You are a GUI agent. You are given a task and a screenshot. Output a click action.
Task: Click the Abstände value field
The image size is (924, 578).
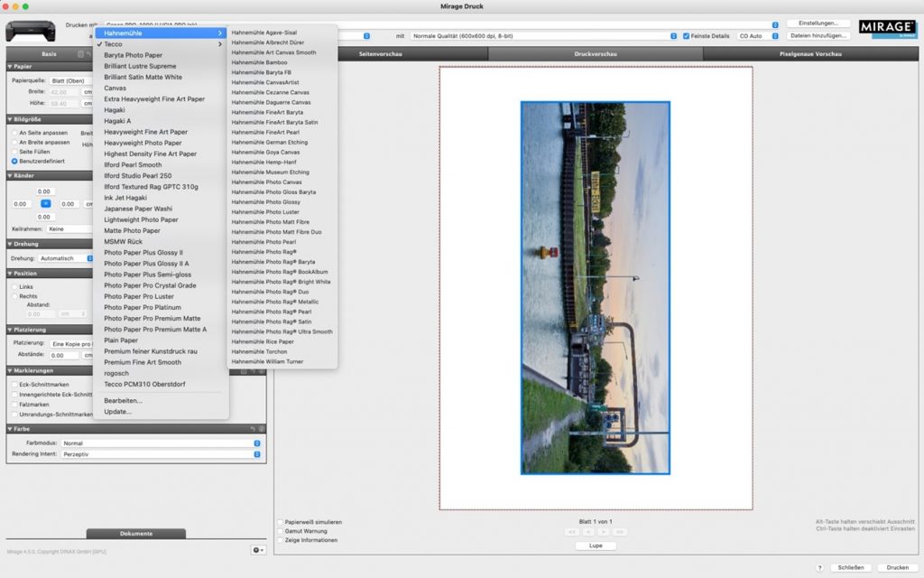coord(64,356)
